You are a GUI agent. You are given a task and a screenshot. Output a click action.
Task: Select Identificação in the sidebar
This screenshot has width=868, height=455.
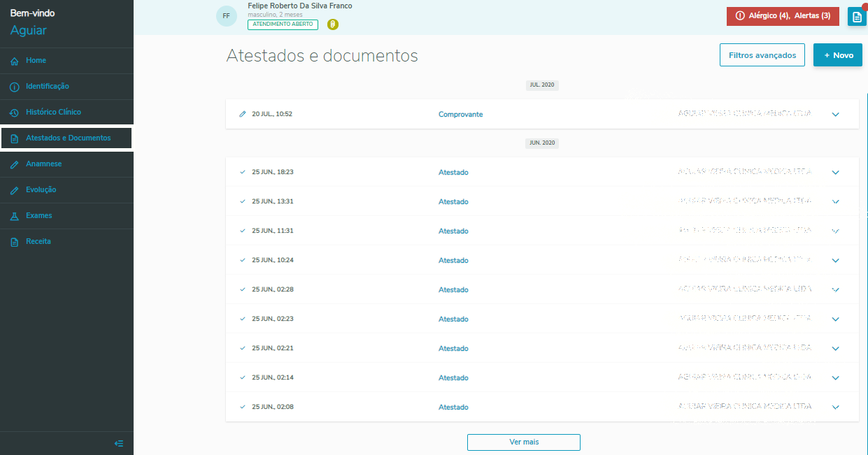pos(47,86)
